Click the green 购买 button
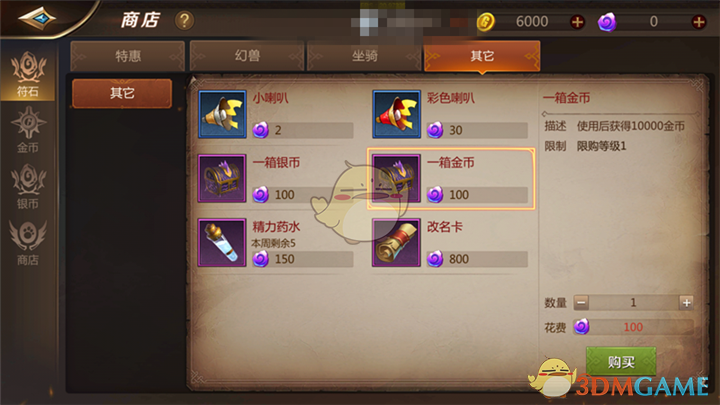 [621, 362]
